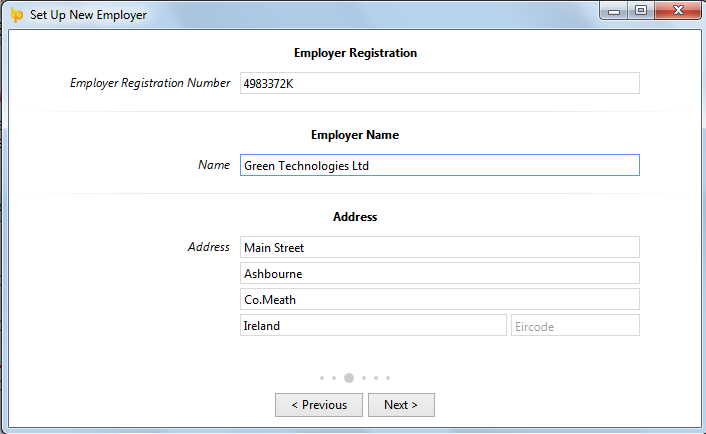
Task: Go back with the Previous button
Action: [319, 405]
